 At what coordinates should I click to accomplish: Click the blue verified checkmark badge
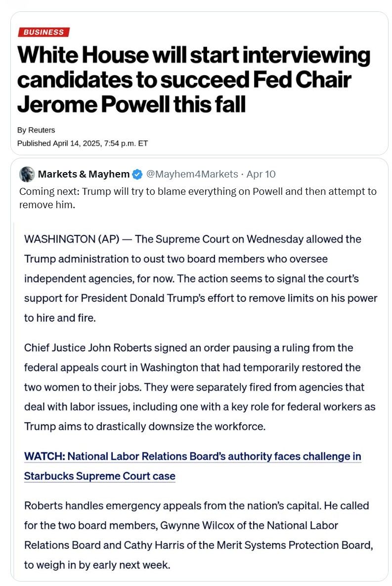coord(138,174)
